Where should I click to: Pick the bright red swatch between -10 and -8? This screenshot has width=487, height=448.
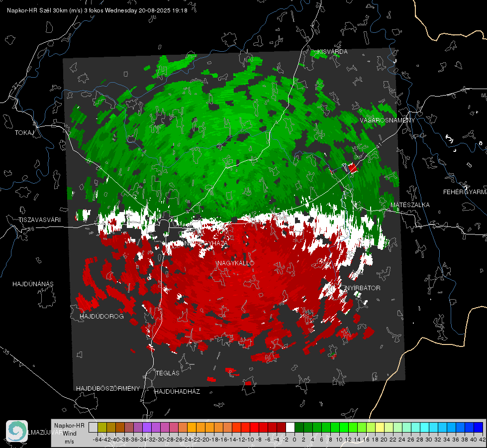pos(254,427)
